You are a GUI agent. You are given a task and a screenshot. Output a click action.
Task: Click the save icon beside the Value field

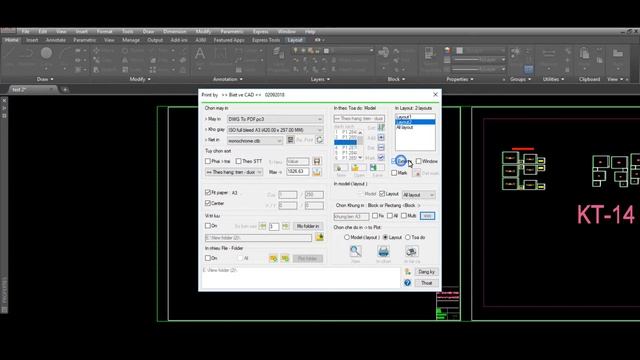pos(316,161)
